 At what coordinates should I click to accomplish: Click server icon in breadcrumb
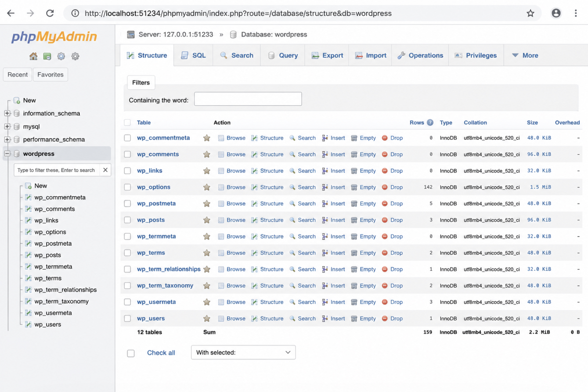tap(131, 35)
